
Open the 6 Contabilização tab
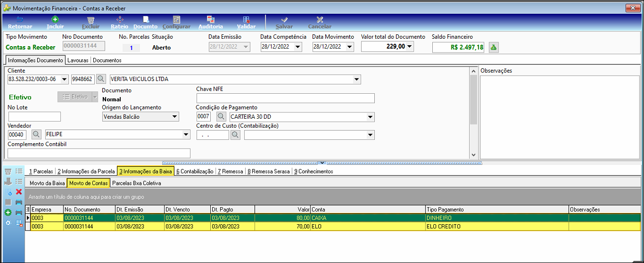(195, 171)
